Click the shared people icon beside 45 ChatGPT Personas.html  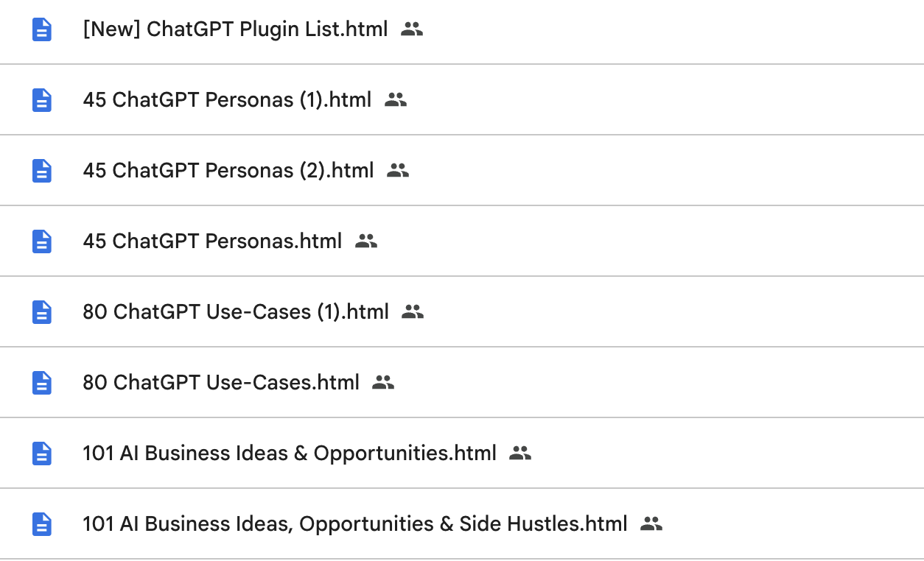pyautogui.click(x=366, y=241)
